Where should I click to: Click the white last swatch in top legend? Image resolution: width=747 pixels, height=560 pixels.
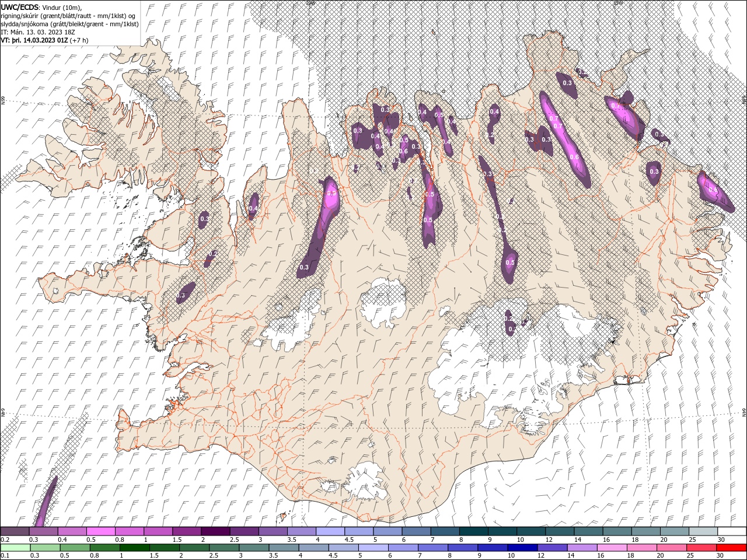[732, 531]
